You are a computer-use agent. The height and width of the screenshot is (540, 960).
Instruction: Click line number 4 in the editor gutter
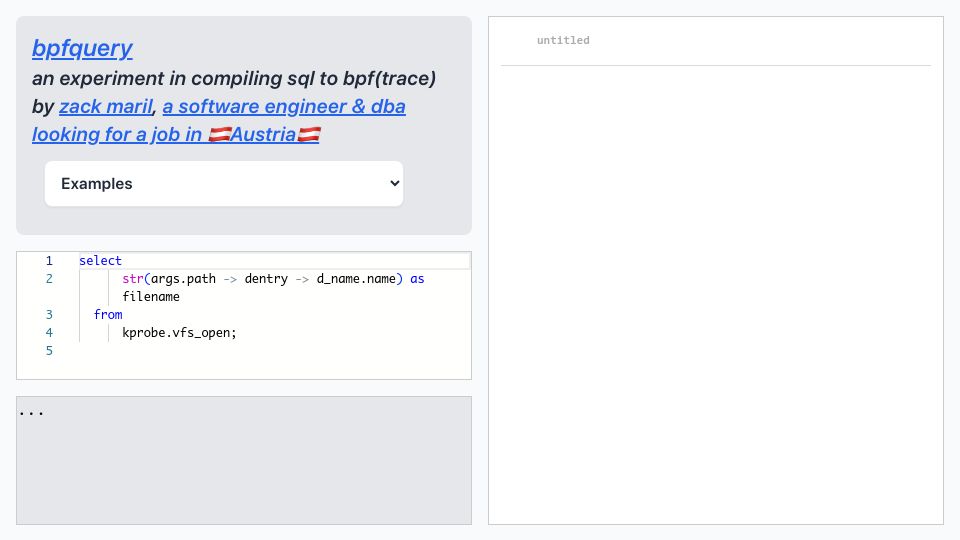coord(49,332)
